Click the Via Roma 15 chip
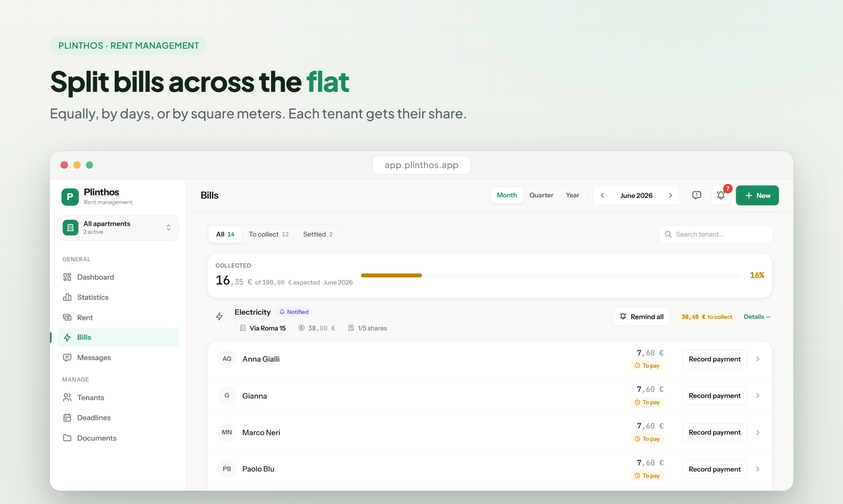This screenshot has width=843, height=504. 263,328
